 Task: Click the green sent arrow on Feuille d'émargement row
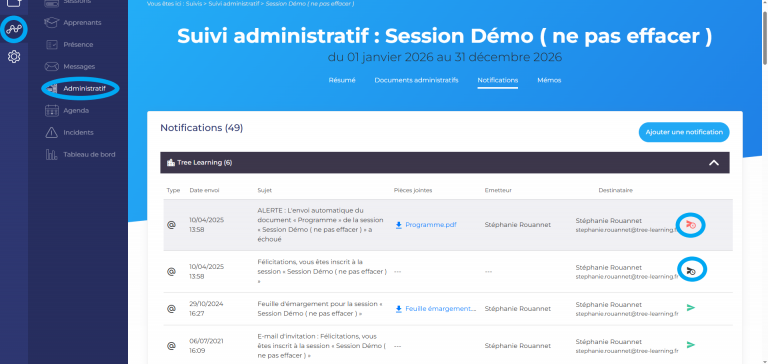[691, 308]
